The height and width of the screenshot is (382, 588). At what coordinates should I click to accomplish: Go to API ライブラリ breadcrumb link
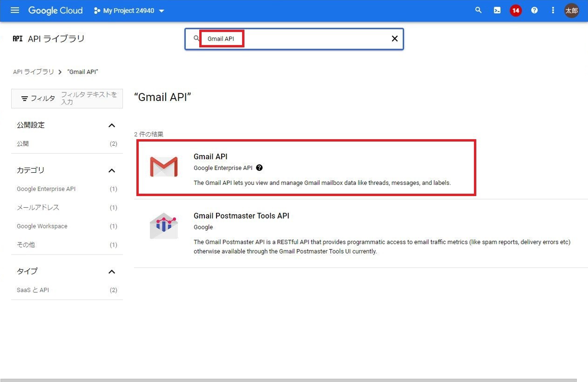click(x=34, y=72)
